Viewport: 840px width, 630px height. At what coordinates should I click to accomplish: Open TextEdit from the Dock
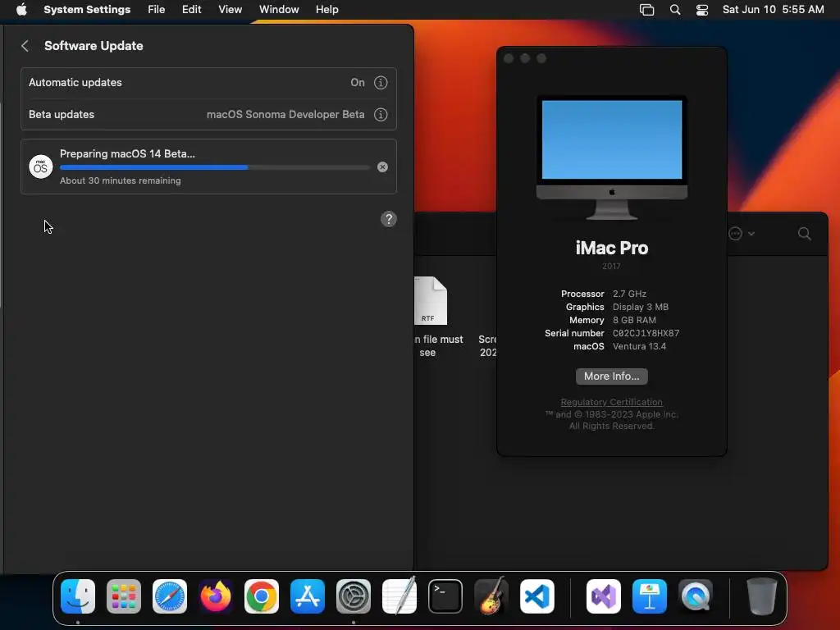click(399, 596)
